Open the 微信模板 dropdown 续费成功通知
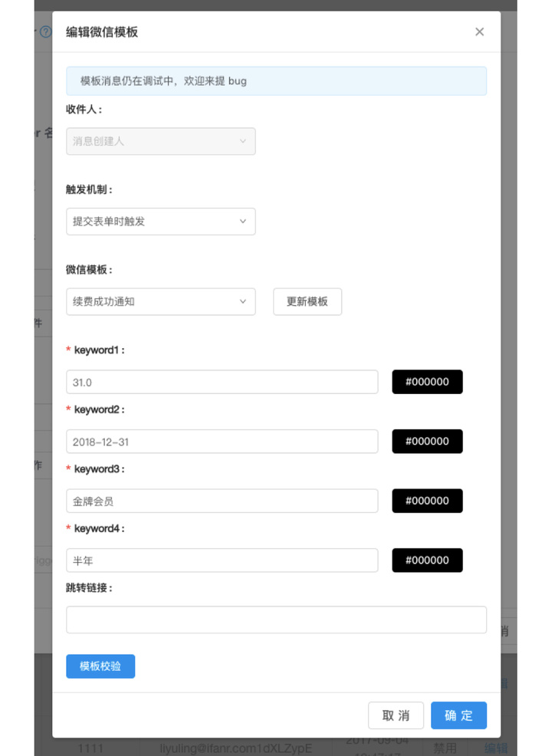552x756 pixels. pyautogui.click(x=160, y=301)
